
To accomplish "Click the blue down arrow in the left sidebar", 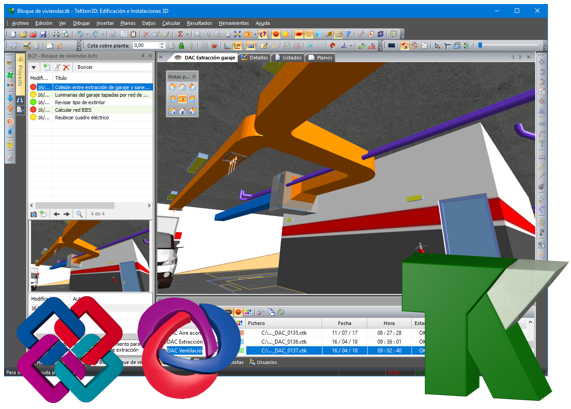I will 10,98.
